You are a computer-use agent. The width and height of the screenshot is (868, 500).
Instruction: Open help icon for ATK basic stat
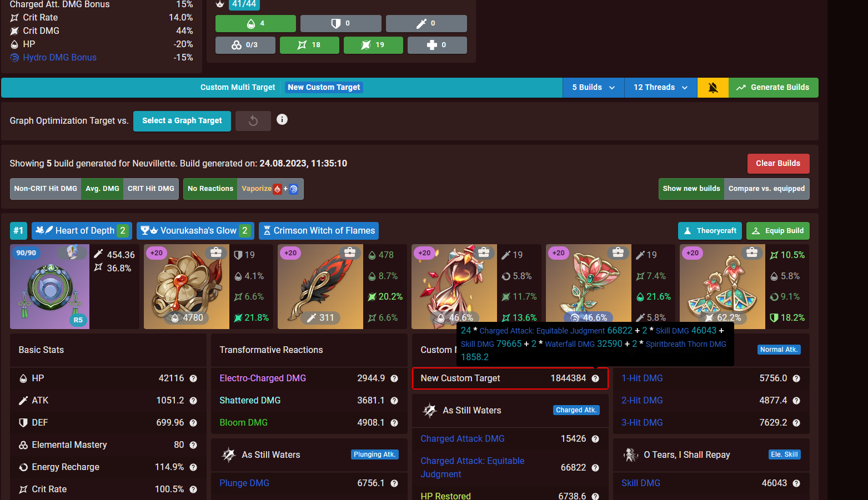click(193, 401)
